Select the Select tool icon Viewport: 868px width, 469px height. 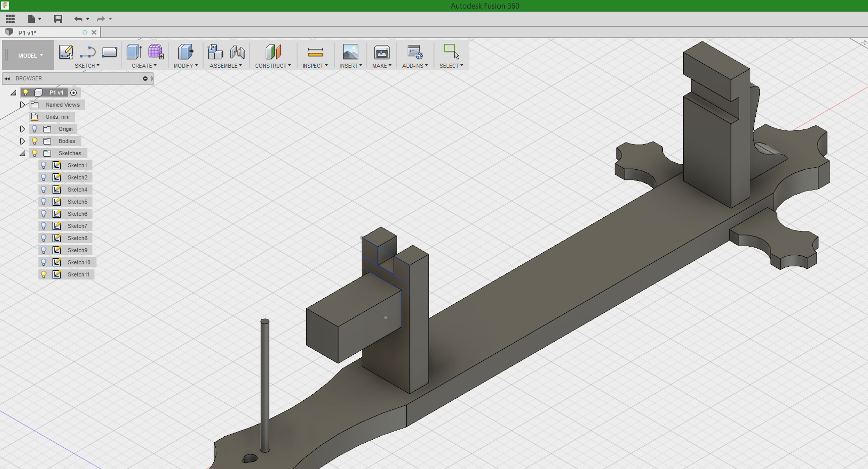pyautogui.click(x=451, y=52)
